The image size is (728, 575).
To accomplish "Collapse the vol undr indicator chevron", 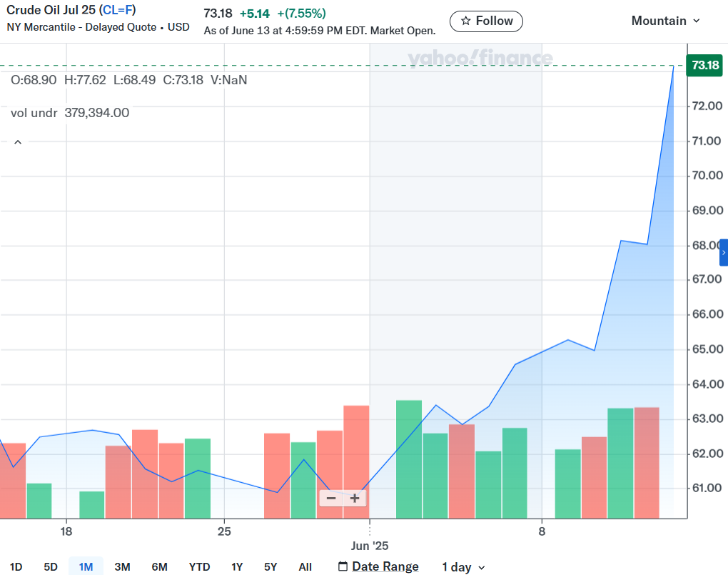I will pyautogui.click(x=18, y=141).
